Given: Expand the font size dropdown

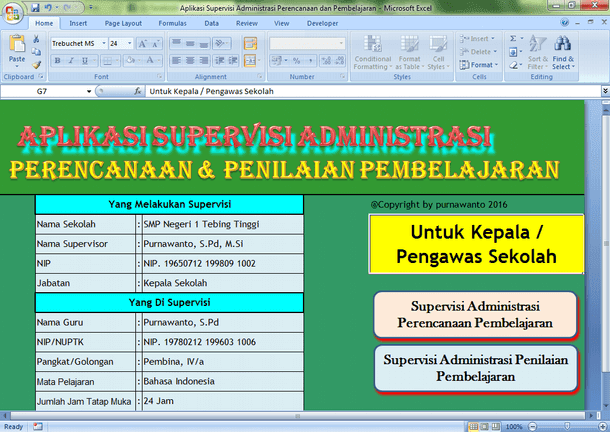Looking at the screenshot, I should 130,43.
